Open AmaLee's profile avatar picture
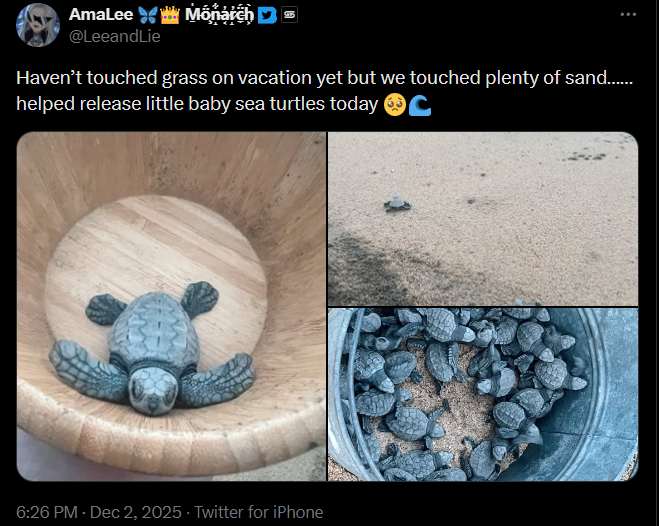 click(38, 25)
